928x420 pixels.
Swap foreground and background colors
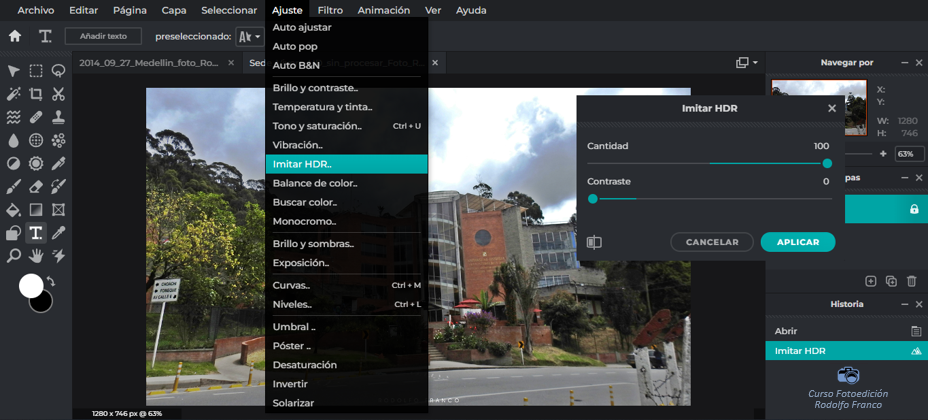[51, 282]
